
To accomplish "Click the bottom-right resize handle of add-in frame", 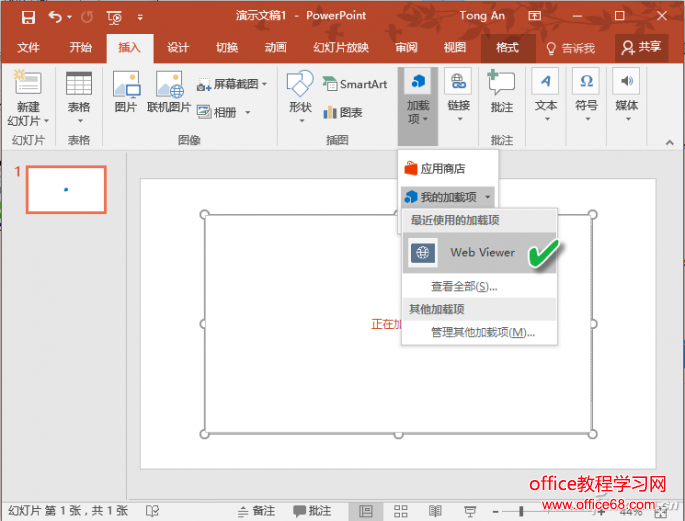I will (592, 434).
